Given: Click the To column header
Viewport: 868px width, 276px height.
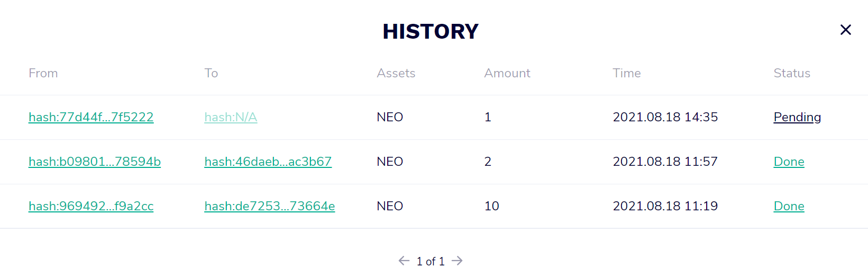Looking at the screenshot, I should [211, 73].
